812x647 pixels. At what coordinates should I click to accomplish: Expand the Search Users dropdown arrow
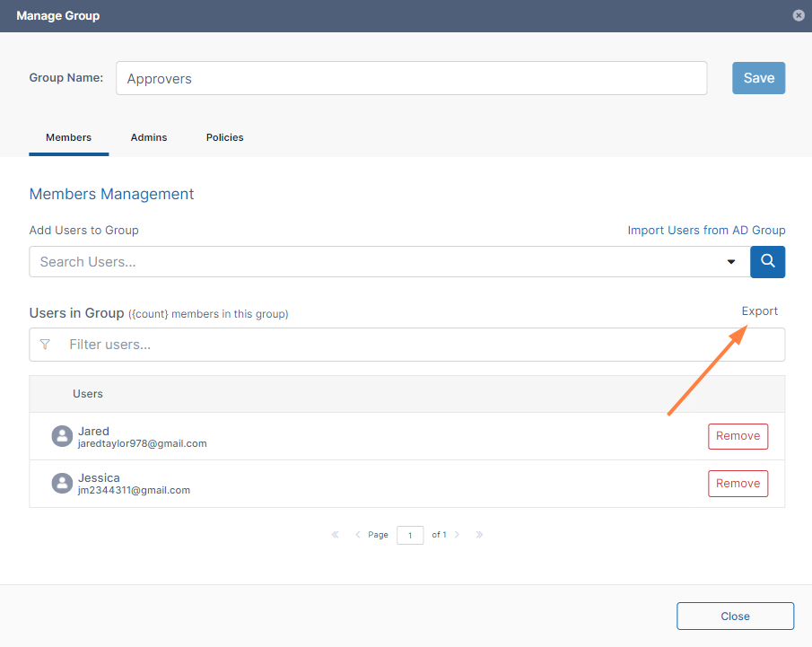731,262
